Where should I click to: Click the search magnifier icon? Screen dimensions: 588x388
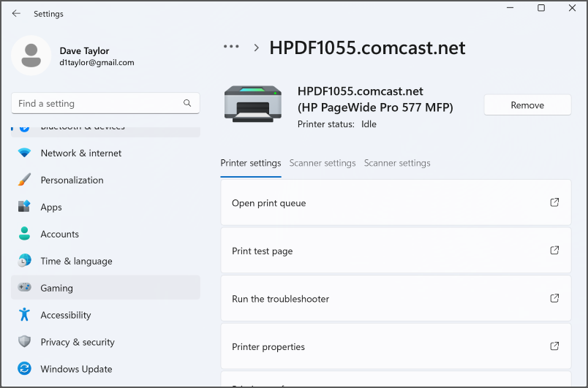187,103
